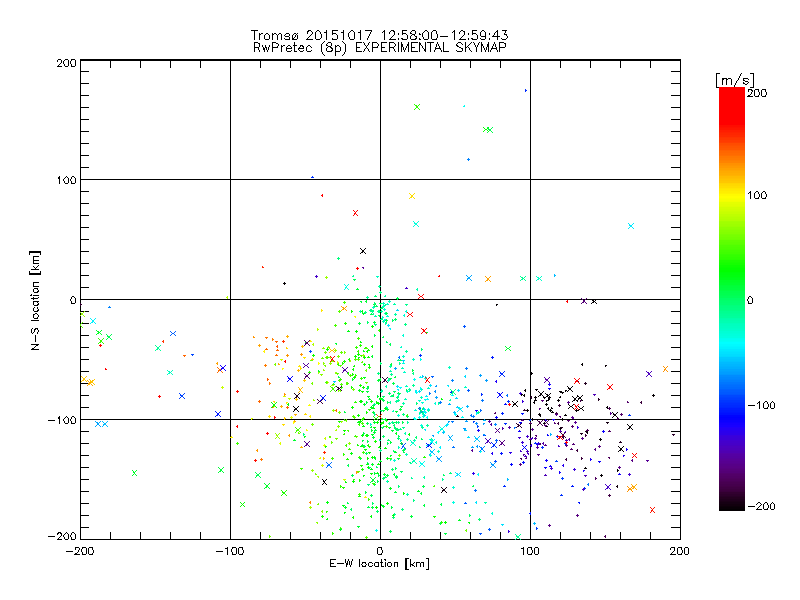Click the '[m/s]' unit label above color bar
The height and width of the screenshot is (600, 800).
735,80
